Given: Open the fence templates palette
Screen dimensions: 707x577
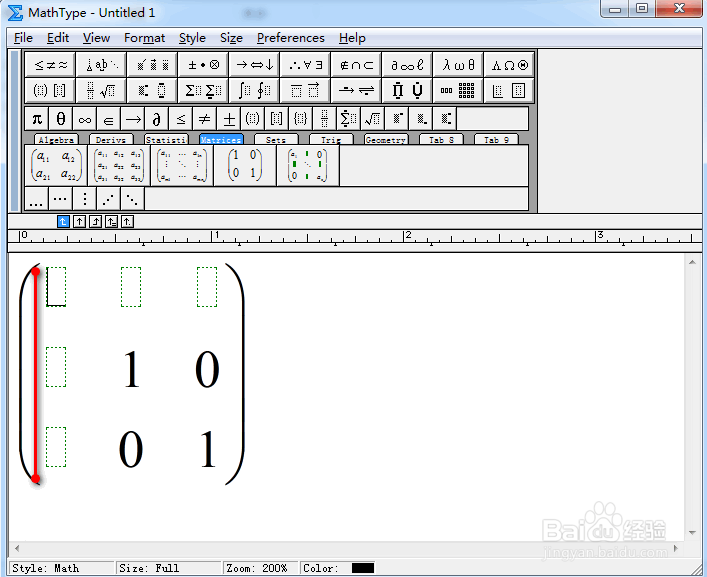Looking at the screenshot, I should pos(50,91).
